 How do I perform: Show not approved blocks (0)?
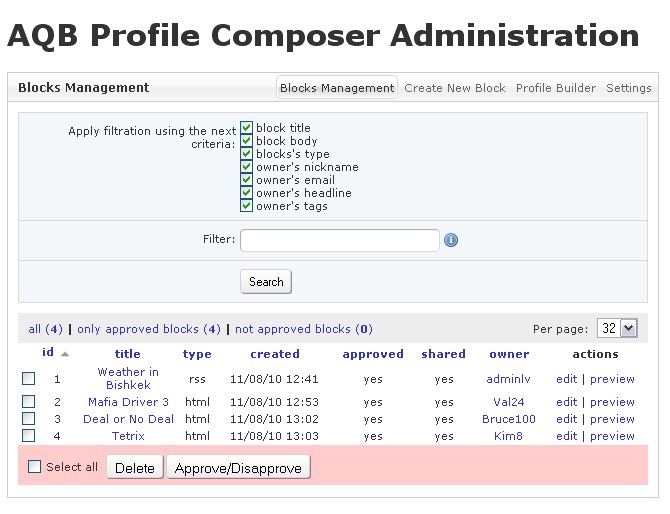(304, 329)
